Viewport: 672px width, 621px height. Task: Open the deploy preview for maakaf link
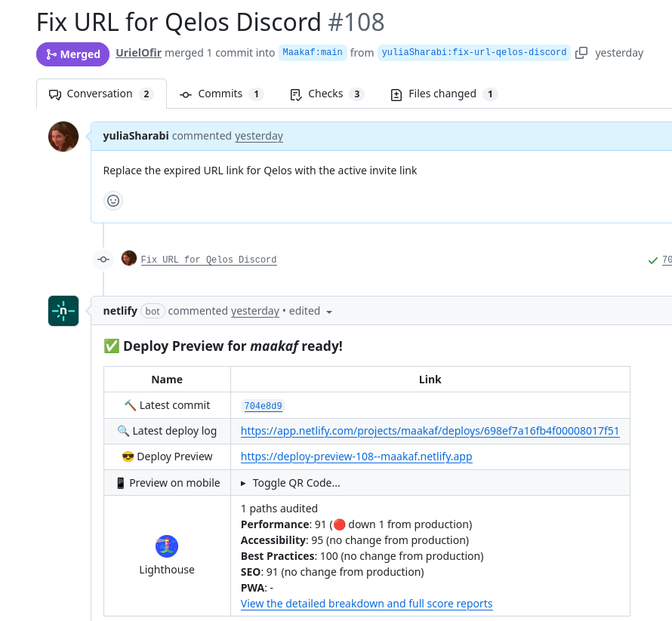click(356, 457)
